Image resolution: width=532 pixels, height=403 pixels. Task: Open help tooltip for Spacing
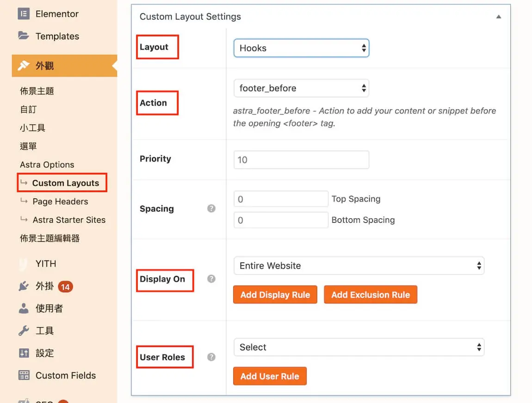(x=211, y=208)
